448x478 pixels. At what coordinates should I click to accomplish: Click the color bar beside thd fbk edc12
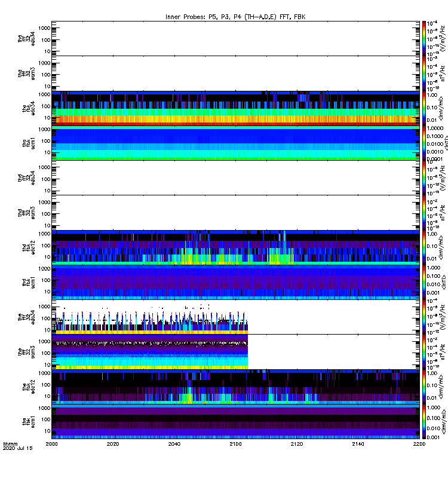[424, 247]
